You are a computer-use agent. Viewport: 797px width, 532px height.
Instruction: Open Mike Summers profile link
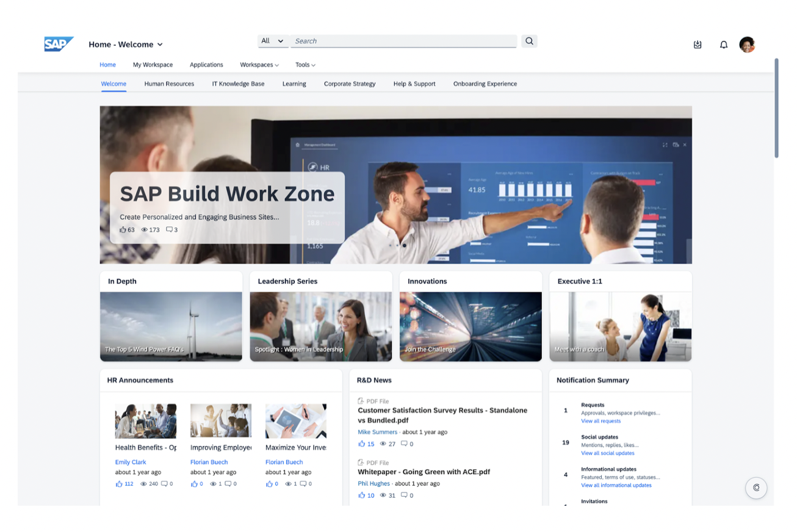pos(377,432)
